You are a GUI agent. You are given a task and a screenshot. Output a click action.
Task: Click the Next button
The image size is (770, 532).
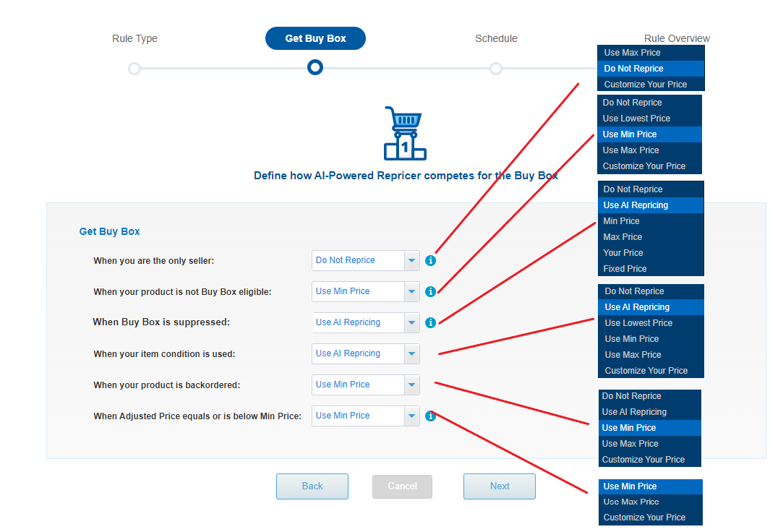(500, 486)
